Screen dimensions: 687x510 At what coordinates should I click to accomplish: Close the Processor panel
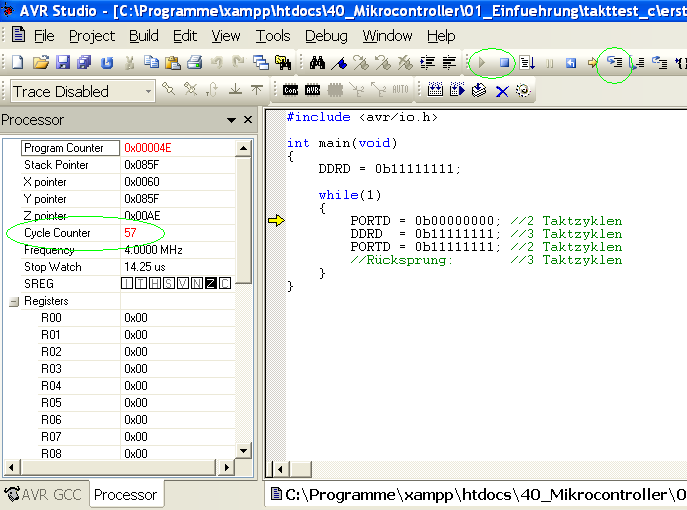[x=248, y=120]
